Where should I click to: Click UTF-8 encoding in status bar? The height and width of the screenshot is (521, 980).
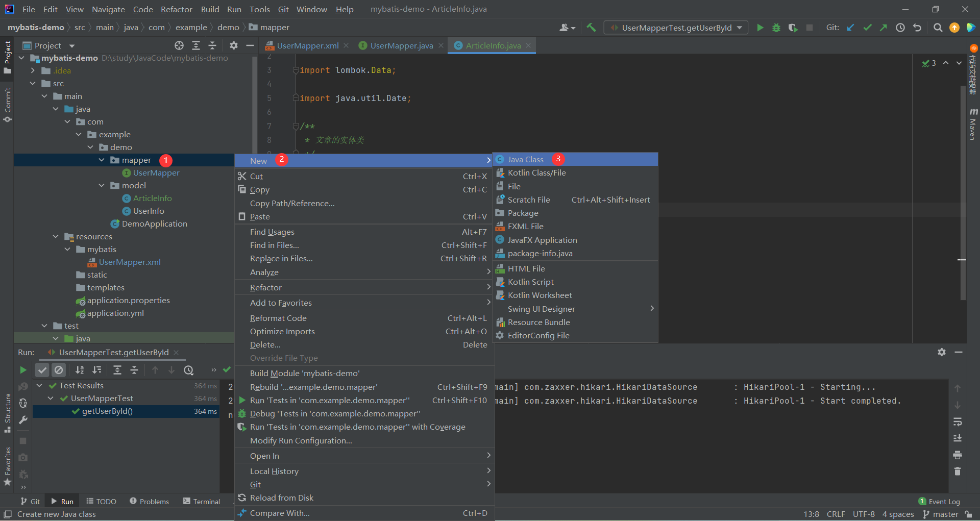pyautogui.click(x=864, y=514)
